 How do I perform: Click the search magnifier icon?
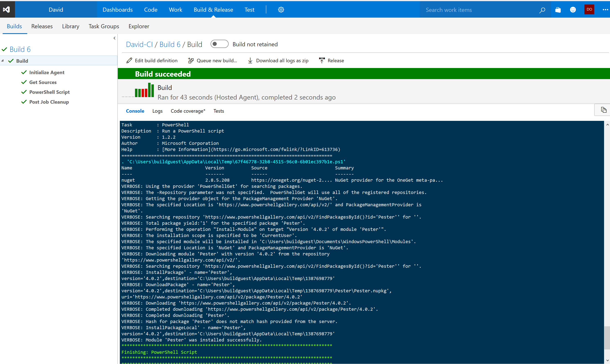coord(542,10)
